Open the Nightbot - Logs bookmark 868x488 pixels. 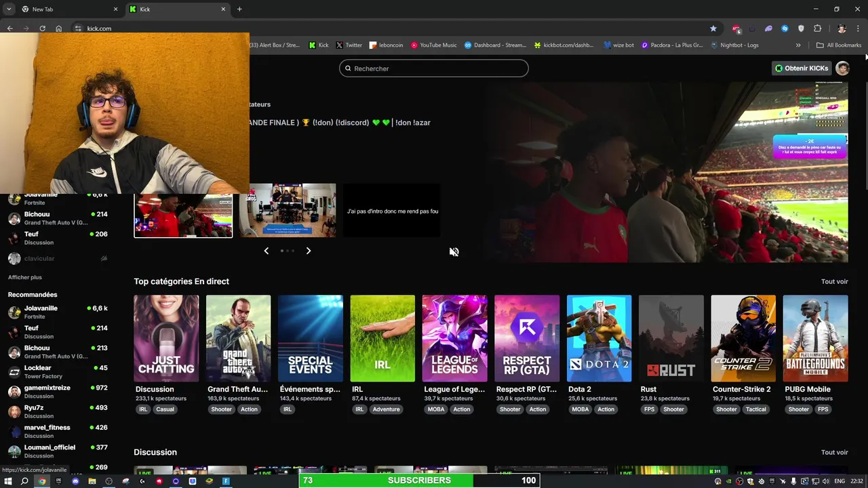click(734, 45)
